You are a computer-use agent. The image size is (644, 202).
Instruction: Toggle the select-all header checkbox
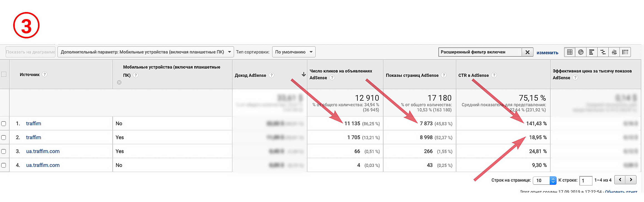click(x=4, y=74)
